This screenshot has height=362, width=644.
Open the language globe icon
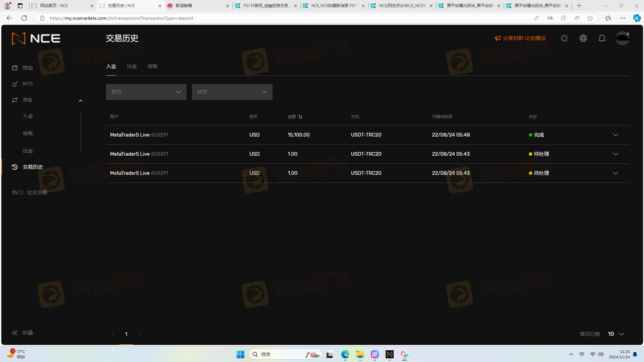tap(583, 38)
